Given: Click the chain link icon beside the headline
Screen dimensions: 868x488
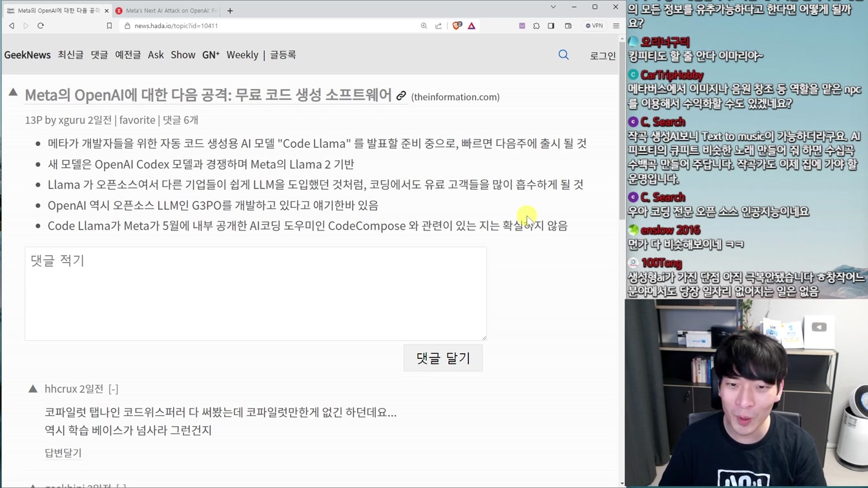Looking at the screenshot, I should tap(401, 96).
